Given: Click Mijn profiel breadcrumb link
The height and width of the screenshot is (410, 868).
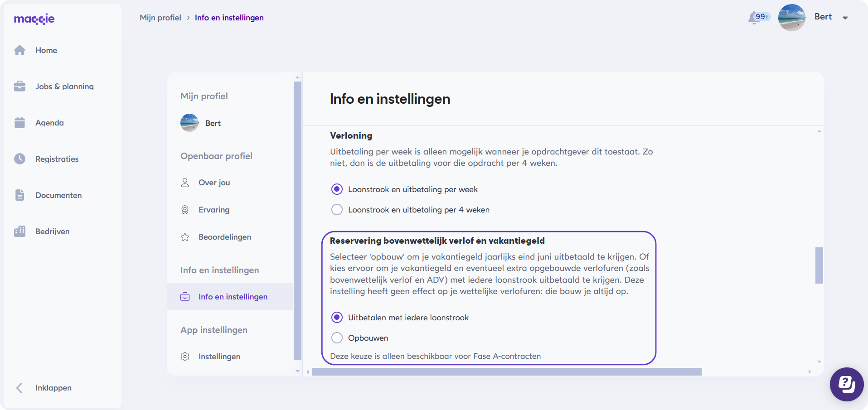Looking at the screenshot, I should tap(160, 18).
